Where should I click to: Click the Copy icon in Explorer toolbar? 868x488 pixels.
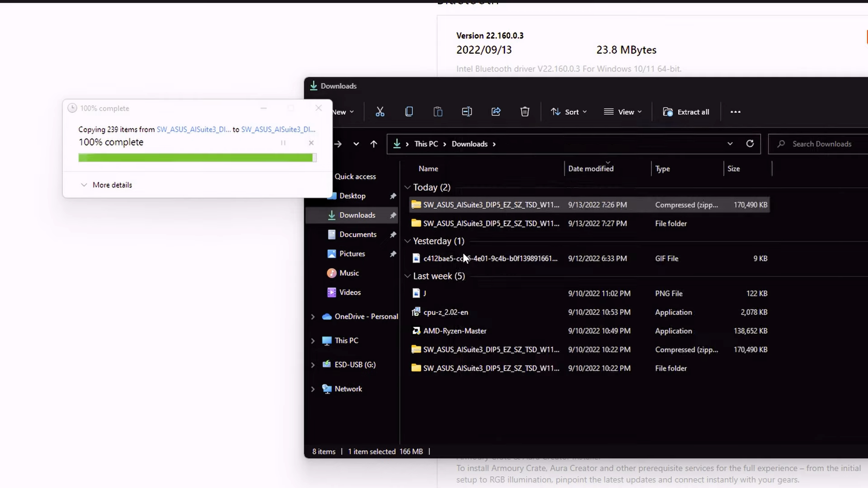409,112
